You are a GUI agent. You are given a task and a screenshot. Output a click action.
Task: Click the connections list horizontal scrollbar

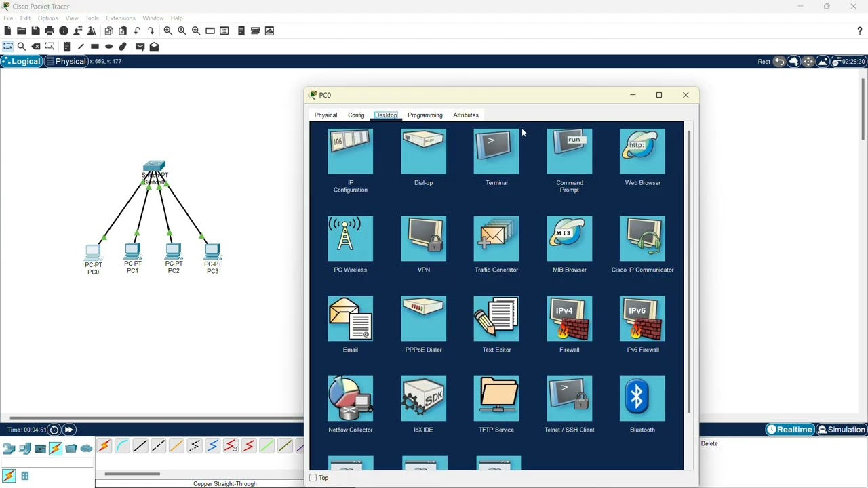(132, 474)
